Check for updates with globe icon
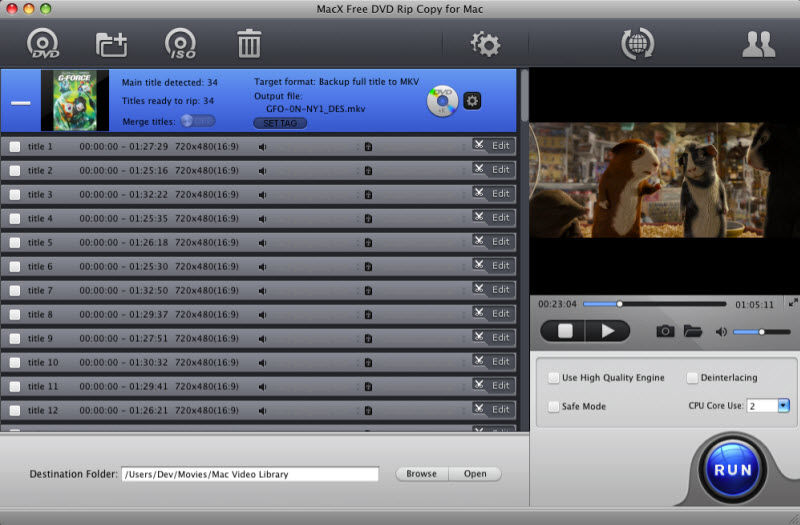Viewport: 800px width, 525px height. tap(637, 44)
